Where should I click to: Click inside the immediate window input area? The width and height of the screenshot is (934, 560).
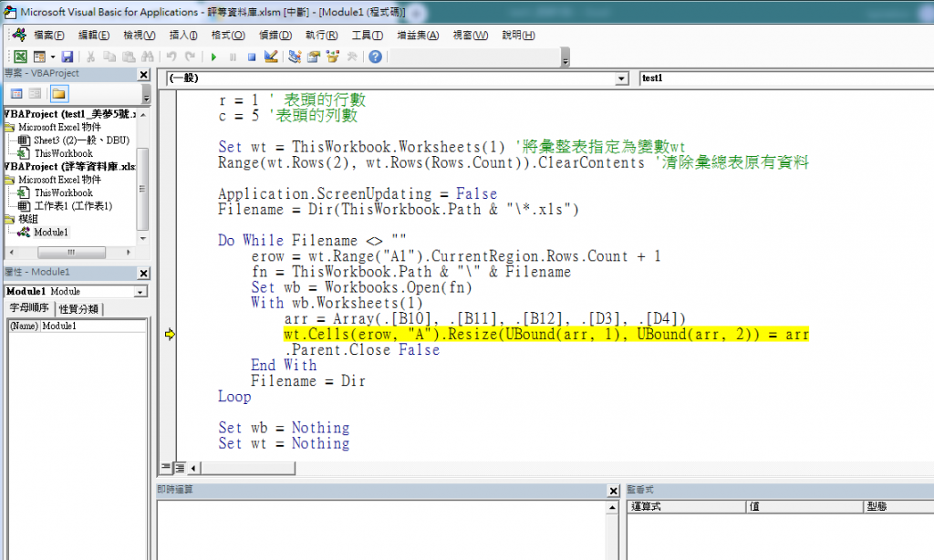tap(382, 530)
